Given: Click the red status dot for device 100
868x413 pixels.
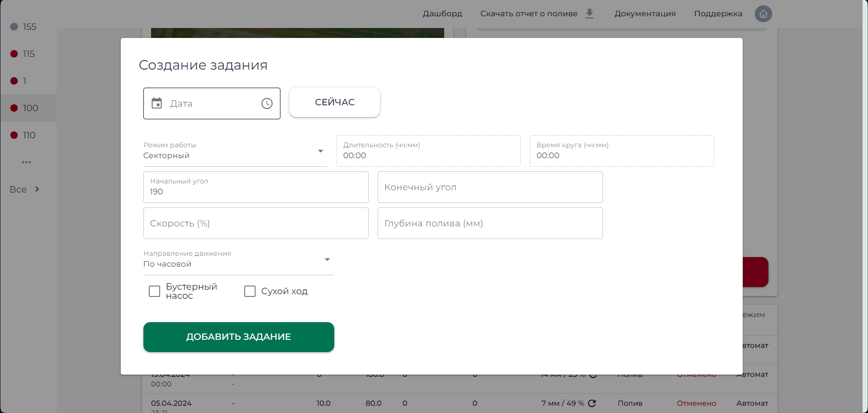Looking at the screenshot, I should (x=14, y=108).
